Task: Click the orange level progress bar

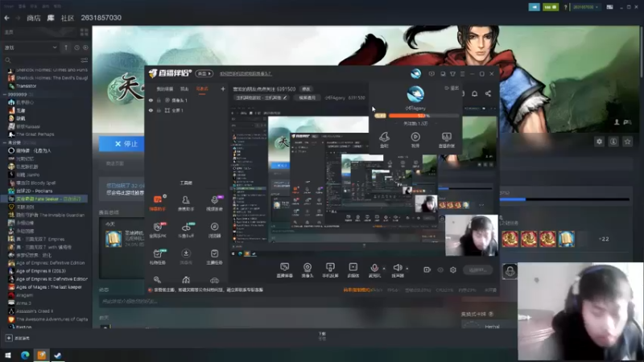Action: coord(423,116)
